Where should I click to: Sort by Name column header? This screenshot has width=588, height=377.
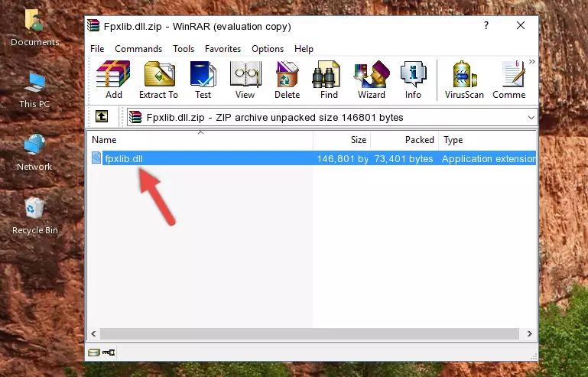[x=200, y=140]
